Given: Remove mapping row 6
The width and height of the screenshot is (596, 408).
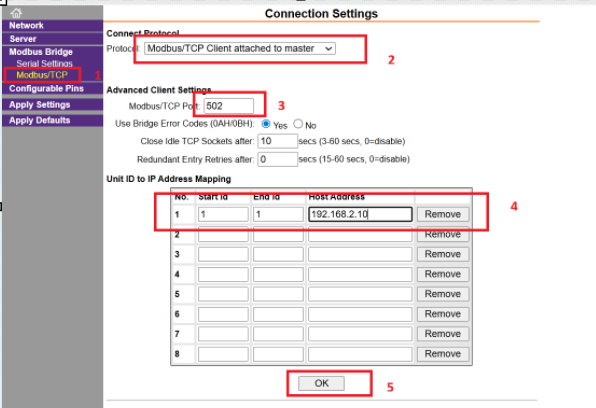Looking at the screenshot, I should (x=443, y=314).
